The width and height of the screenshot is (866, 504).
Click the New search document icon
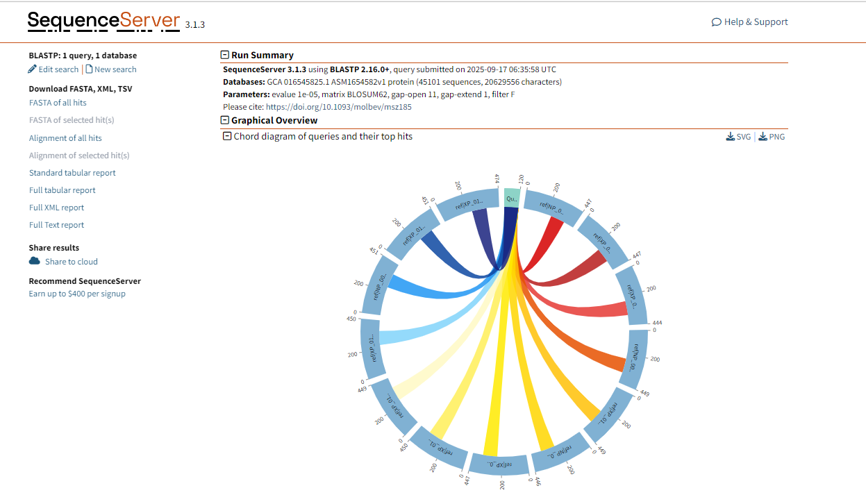(x=89, y=69)
